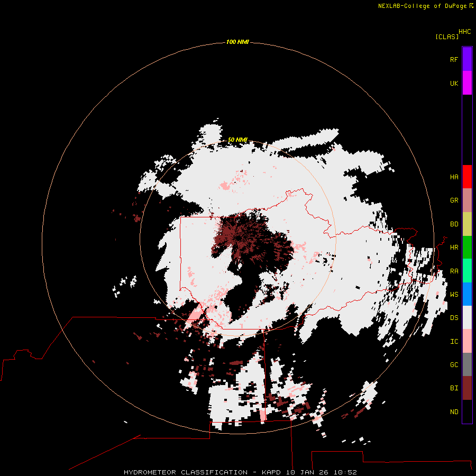Click the HA red legend swatch

point(467,177)
